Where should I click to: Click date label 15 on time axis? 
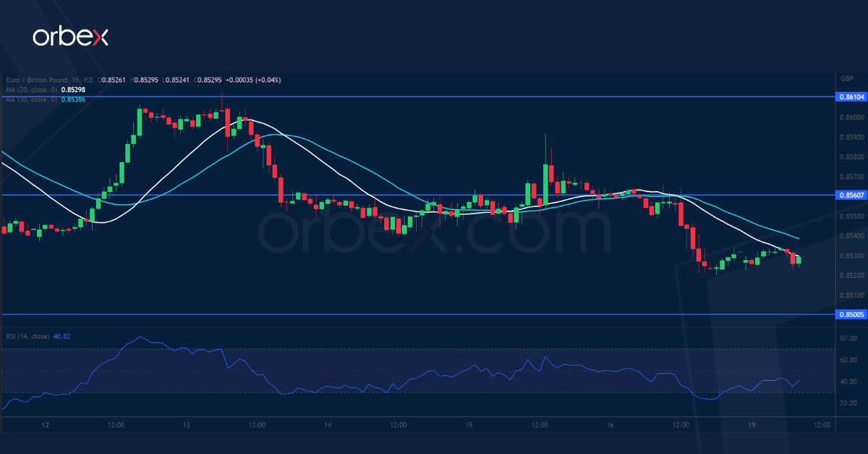coord(469,424)
